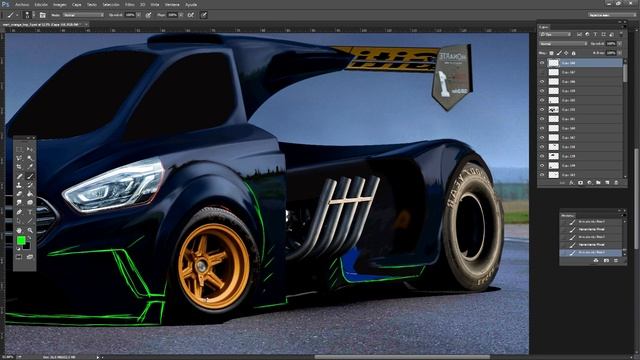Viewport: 640px width, 360px height.
Task: Open the Edición menu
Action: pos(41,4)
